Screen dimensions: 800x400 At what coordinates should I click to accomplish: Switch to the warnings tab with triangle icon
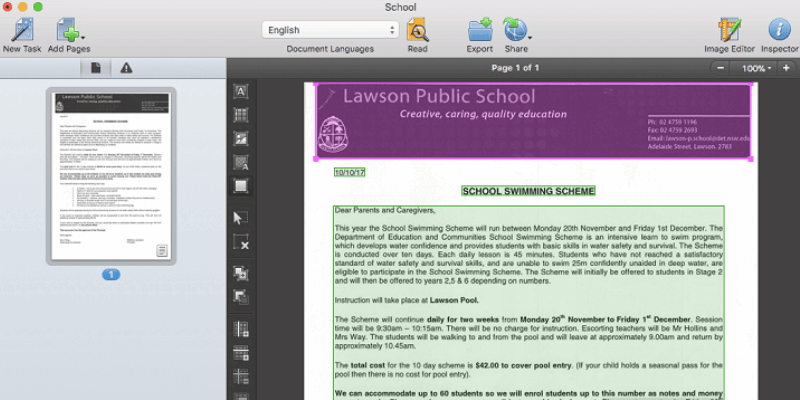[x=126, y=68]
